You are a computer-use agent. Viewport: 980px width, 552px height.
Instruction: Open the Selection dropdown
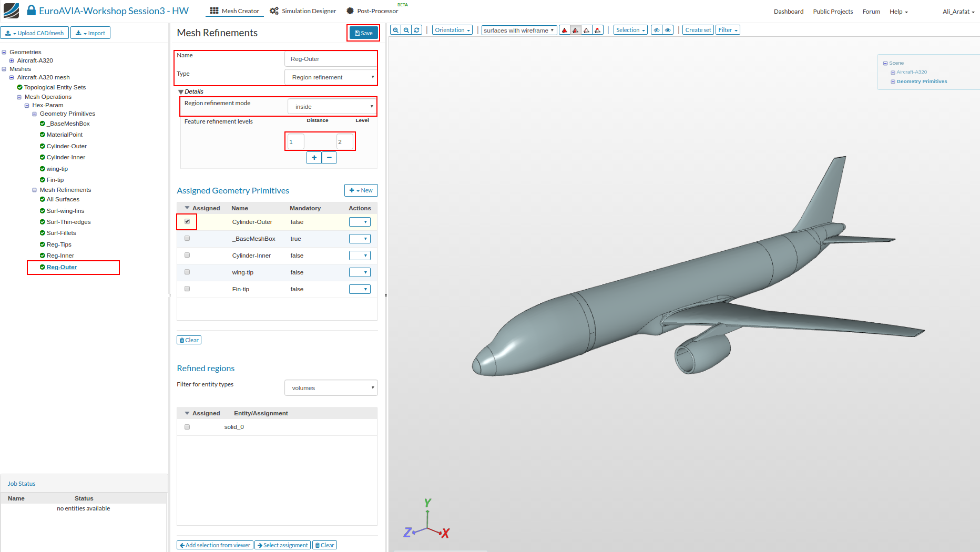click(x=630, y=30)
